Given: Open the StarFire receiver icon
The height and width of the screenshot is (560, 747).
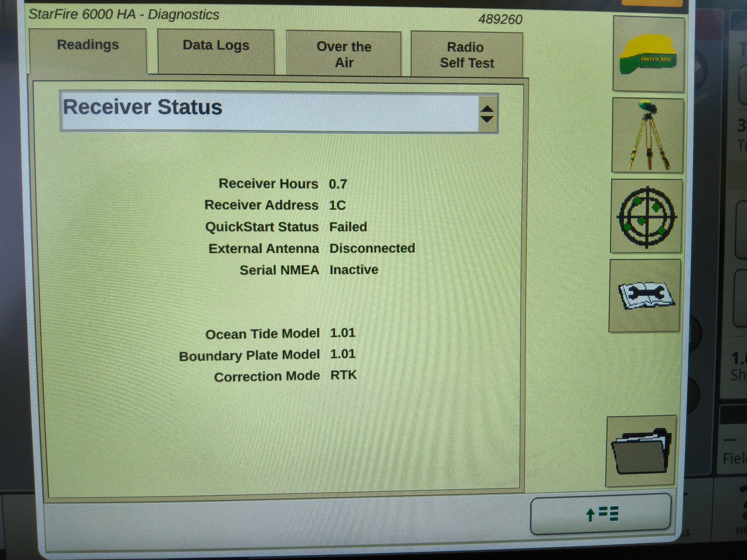Looking at the screenshot, I should coord(648,54).
